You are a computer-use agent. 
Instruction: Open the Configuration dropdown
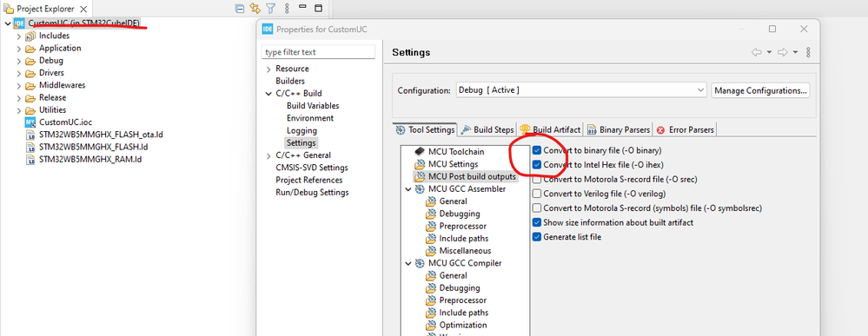580,89
